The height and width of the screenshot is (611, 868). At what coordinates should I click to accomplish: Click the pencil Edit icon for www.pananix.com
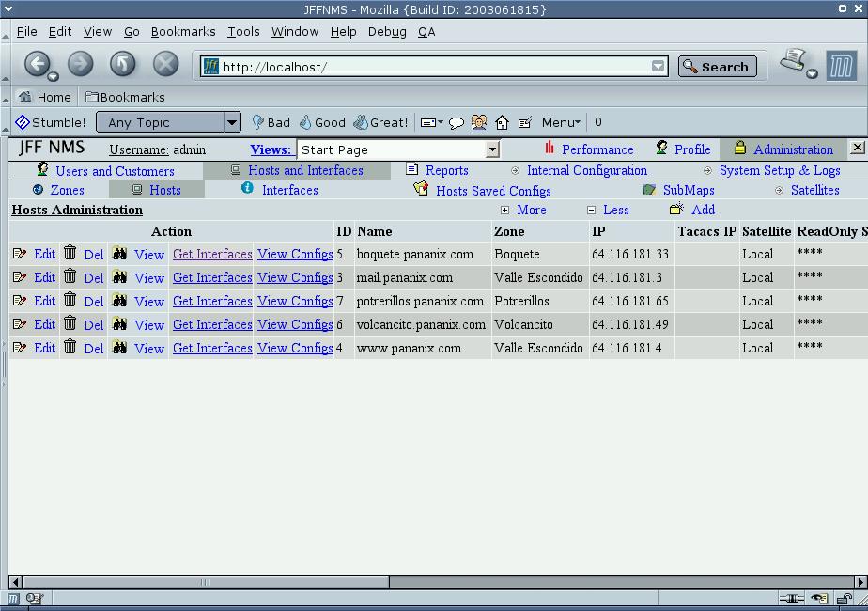pos(20,348)
